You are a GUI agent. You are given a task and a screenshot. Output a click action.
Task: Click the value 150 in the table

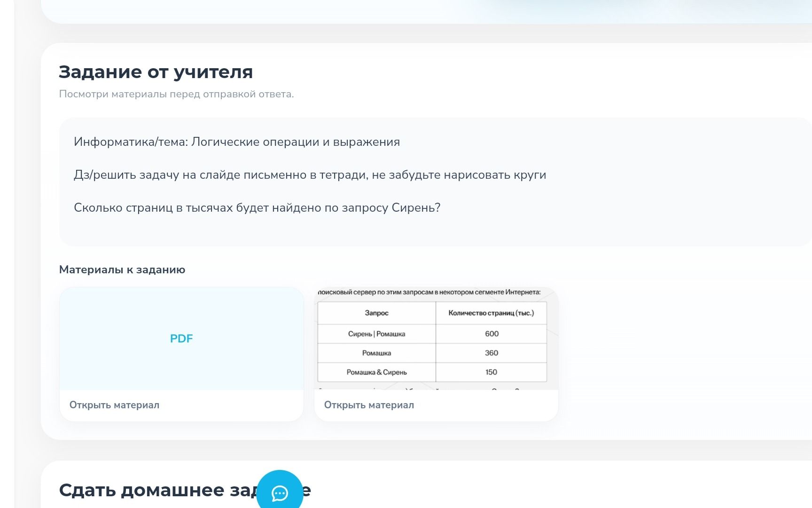tap(492, 372)
